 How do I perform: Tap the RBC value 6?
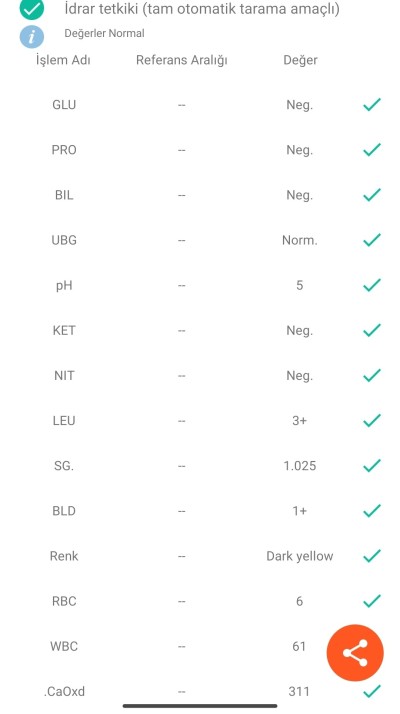[x=299, y=601]
